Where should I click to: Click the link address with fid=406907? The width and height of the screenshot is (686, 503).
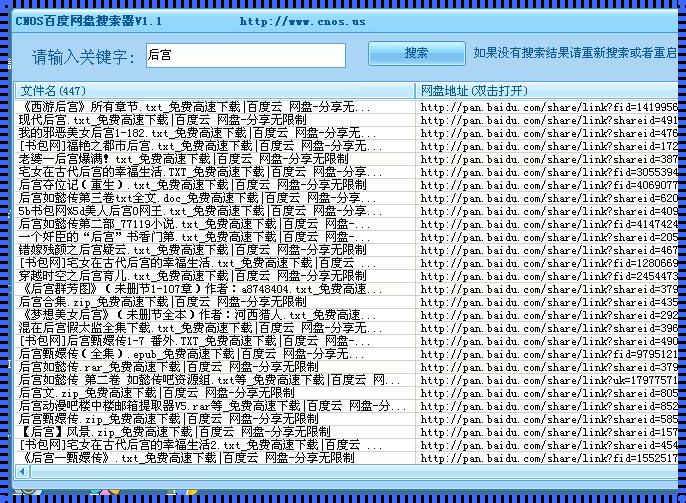coord(549,185)
